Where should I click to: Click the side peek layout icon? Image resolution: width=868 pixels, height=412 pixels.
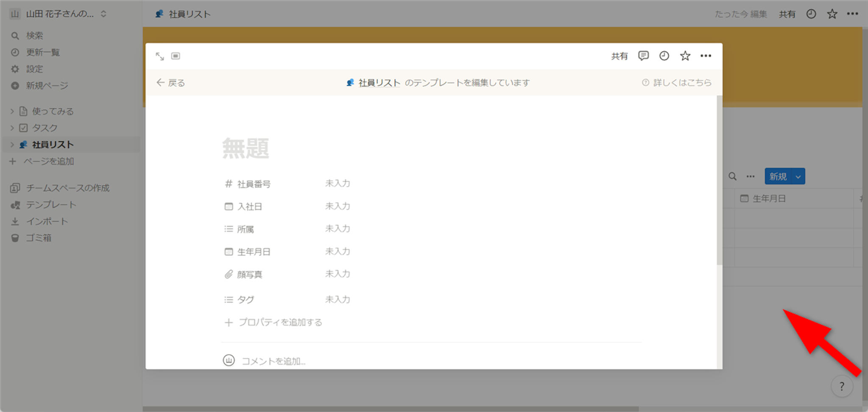click(175, 56)
